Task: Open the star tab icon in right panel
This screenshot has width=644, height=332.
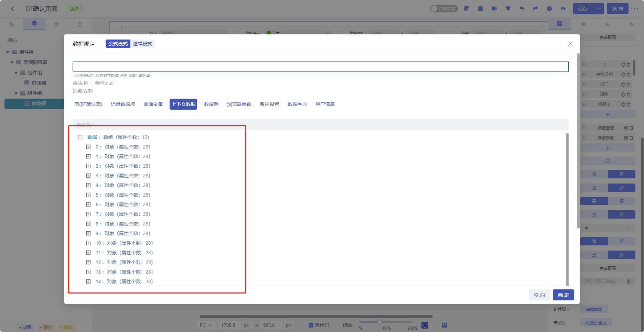Action: coord(607,24)
